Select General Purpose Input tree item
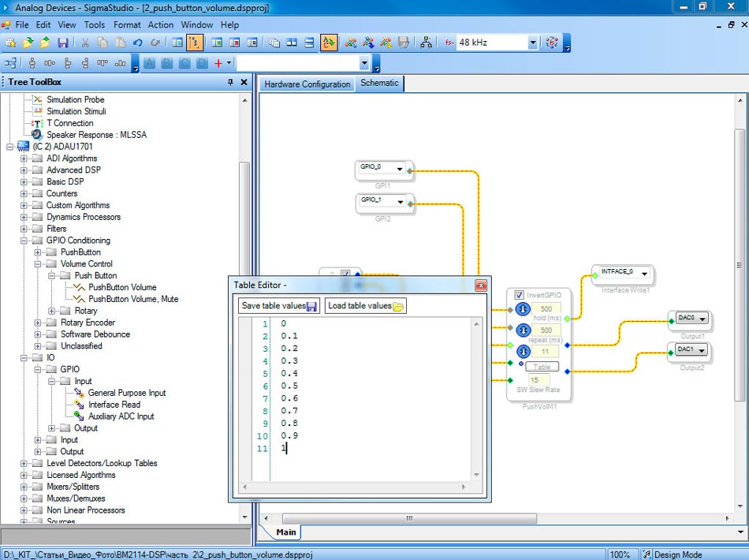This screenshot has width=749, height=560. 127,393
